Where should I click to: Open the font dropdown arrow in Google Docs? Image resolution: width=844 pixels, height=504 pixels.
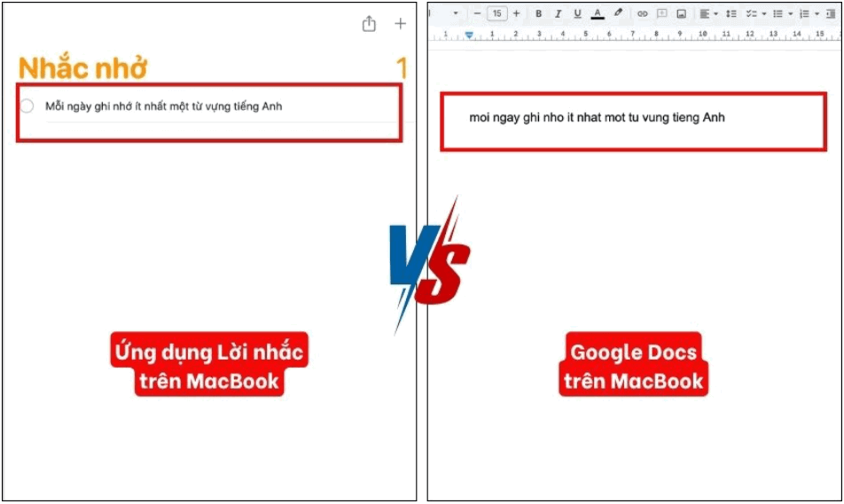point(456,13)
